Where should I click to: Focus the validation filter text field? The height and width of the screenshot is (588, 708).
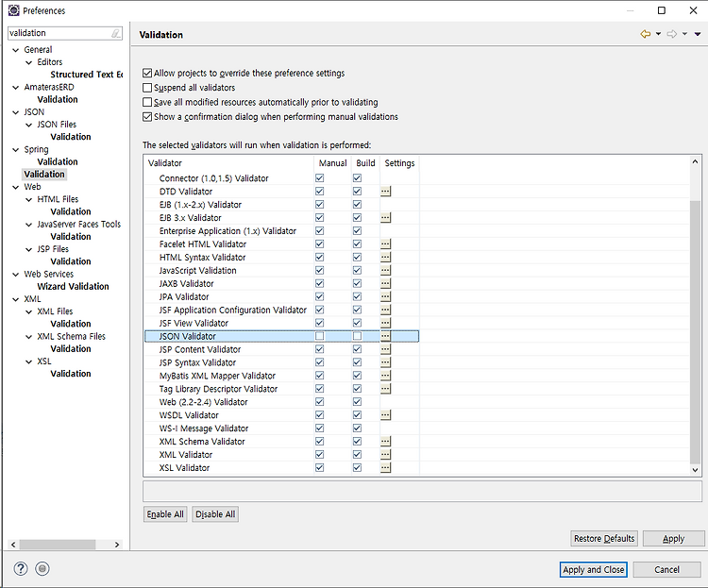click(59, 33)
